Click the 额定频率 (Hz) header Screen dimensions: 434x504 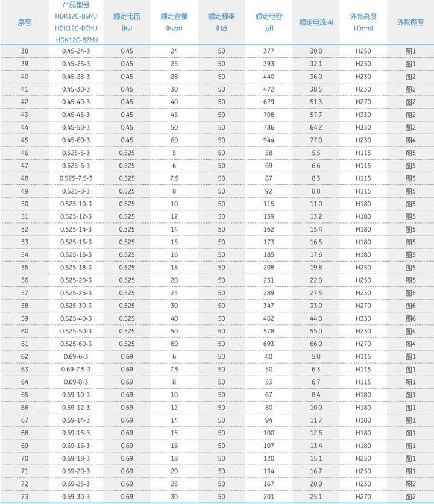click(x=221, y=22)
